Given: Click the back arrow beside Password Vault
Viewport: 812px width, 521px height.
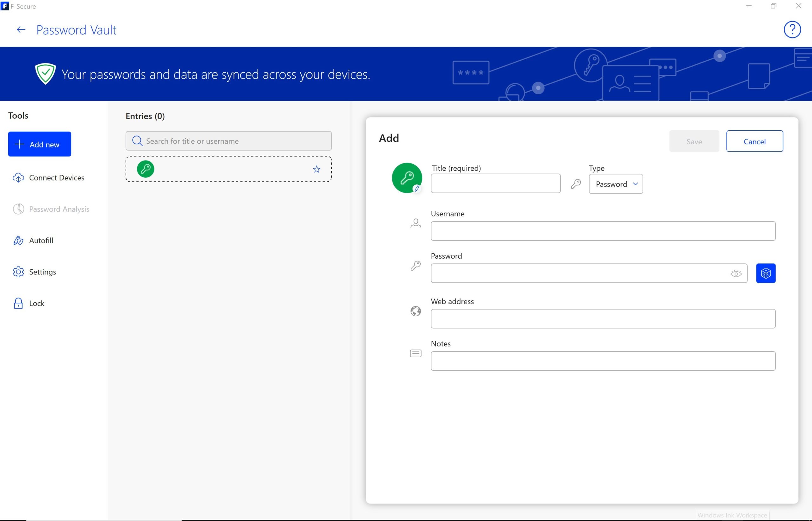Looking at the screenshot, I should (x=21, y=30).
